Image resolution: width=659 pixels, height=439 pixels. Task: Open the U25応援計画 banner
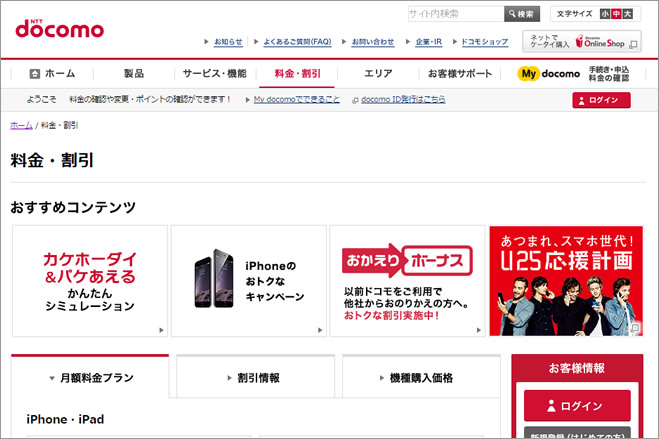click(566, 281)
